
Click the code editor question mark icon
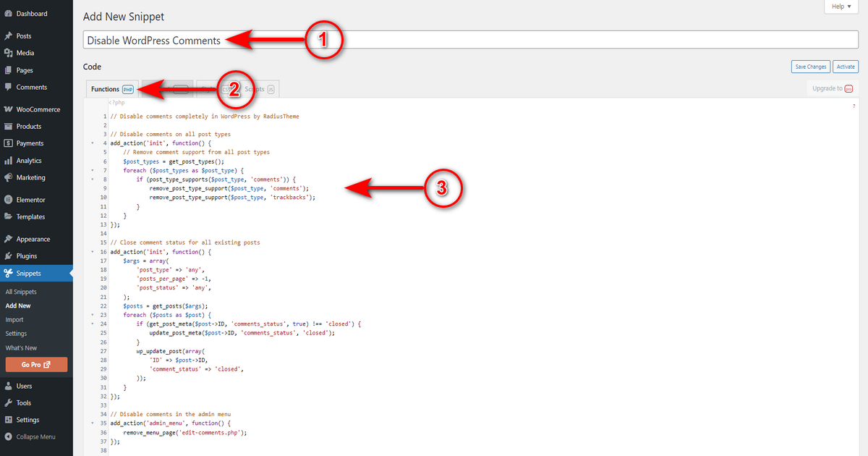tap(854, 106)
